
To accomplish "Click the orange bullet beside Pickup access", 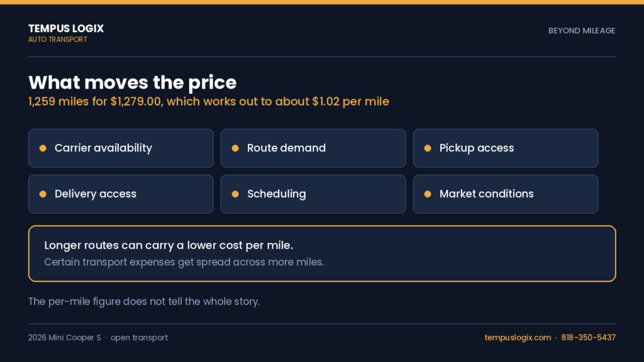I will pos(428,148).
